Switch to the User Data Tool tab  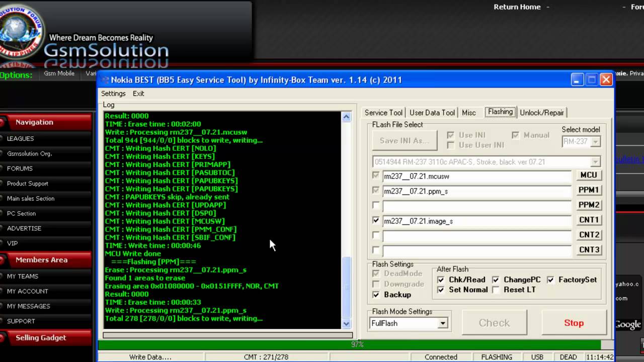point(432,113)
